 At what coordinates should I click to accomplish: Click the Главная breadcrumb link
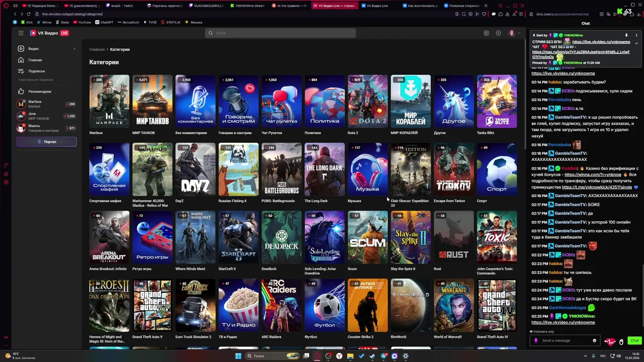point(97,49)
